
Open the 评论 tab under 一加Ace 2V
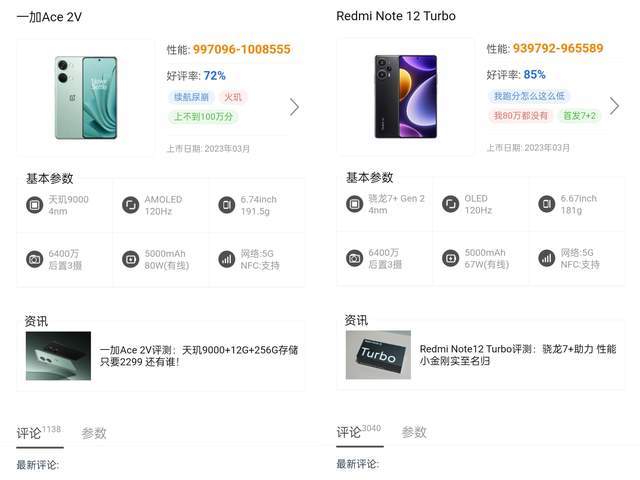click(39, 433)
